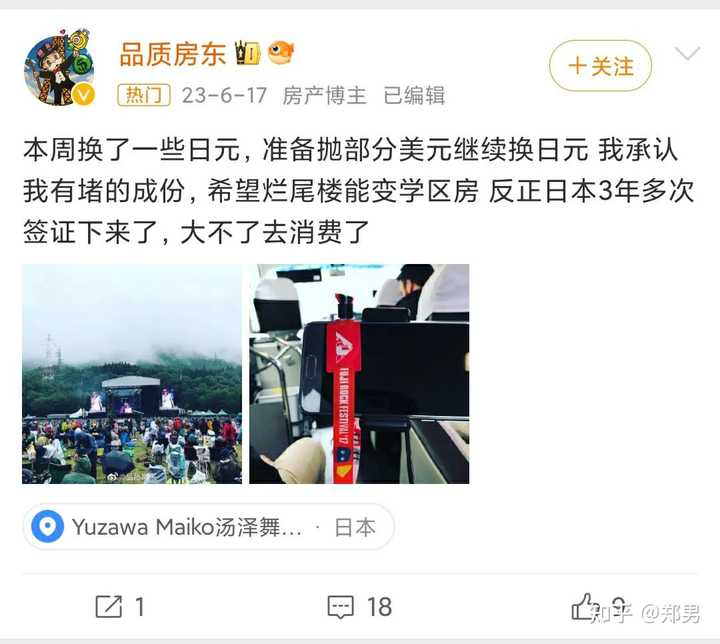Expand the post options chevron
Screen dimensions: 720x644
[687, 53]
